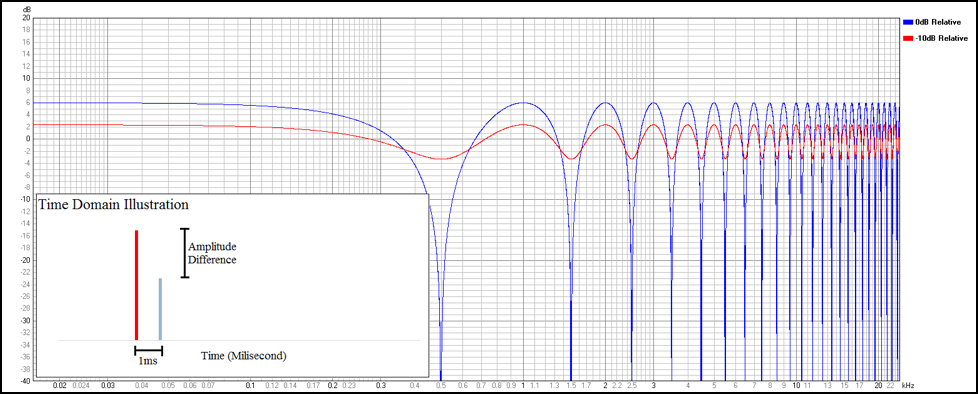Click the 0.5 frequency tick label
The image size is (978, 394).
pos(441,387)
